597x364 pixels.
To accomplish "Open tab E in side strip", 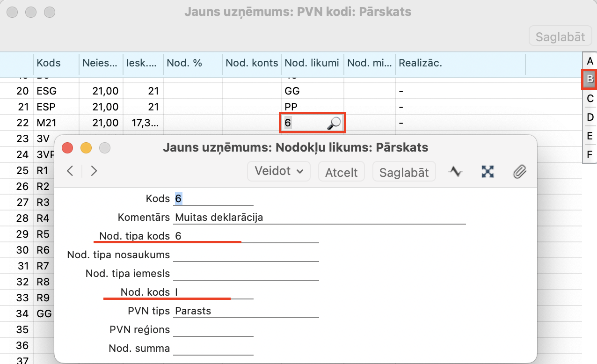I will pos(590,136).
